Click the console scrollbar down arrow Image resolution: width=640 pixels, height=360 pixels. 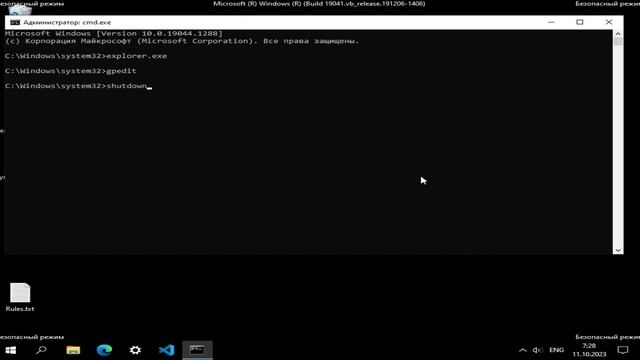pos(618,250)
